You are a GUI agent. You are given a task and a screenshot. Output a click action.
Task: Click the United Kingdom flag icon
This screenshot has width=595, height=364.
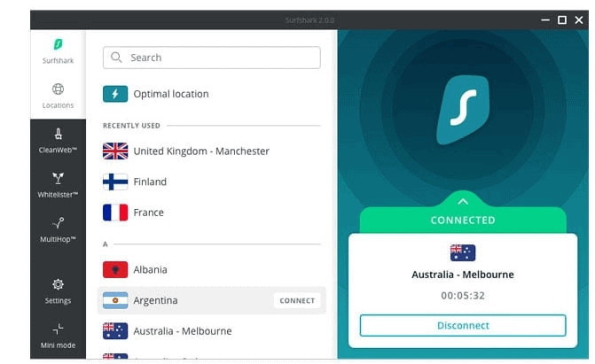115,151
